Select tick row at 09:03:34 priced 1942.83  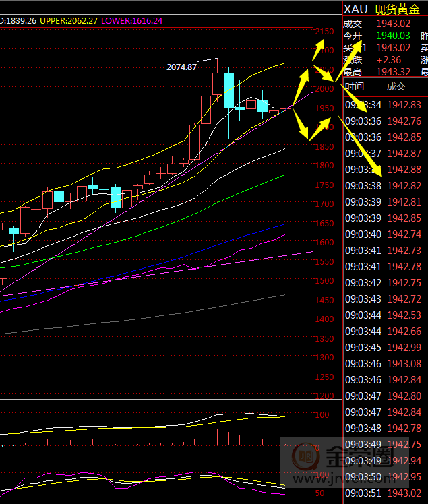(384, 104)
